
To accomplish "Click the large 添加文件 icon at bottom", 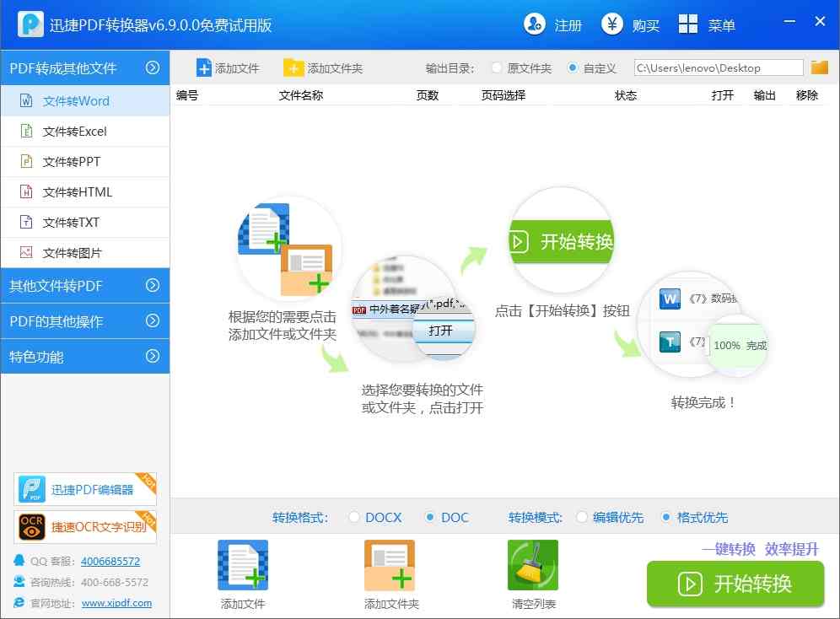I will point(243,565).
